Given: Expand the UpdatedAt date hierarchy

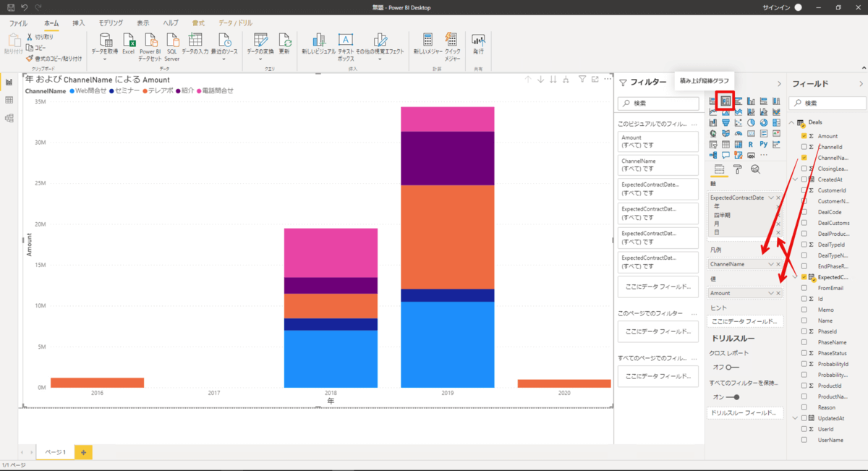Looking at the screenshot, I should [796, 418].
